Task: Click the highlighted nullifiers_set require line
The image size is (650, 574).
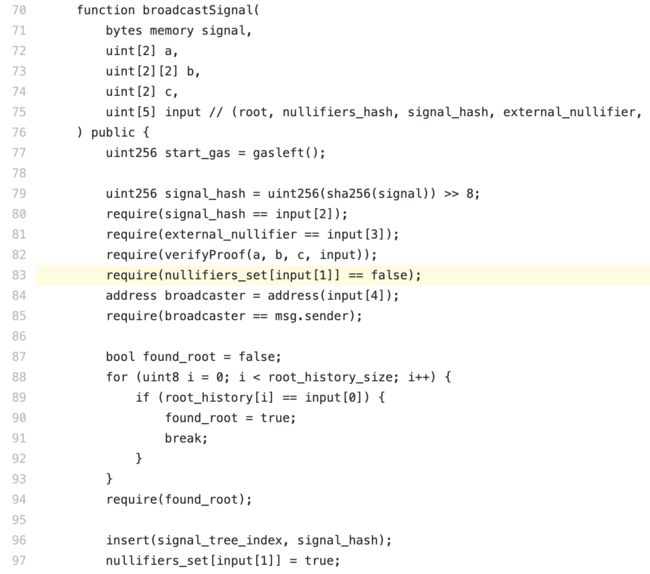Action: (x=263, y=275)
